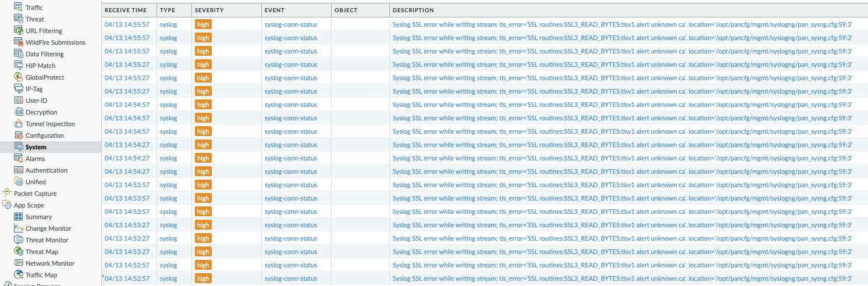The height and width of the screenshot is (286, 868).
Task: Select the Tunnel Inspection log icon
Action: click(x=18, y=124)
